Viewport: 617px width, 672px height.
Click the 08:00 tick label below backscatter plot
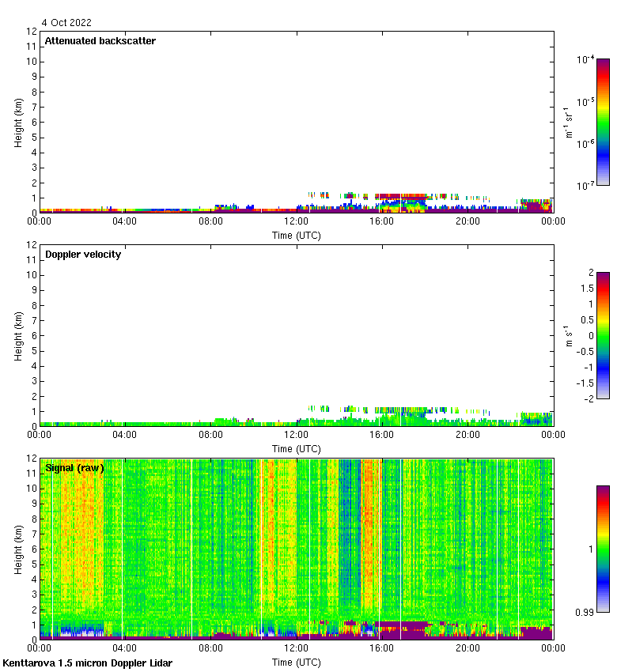210,221
